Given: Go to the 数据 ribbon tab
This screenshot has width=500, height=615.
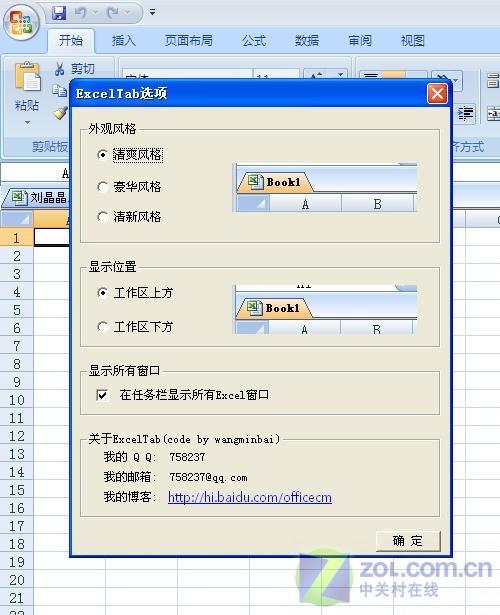Looking at the screenshot, I should [307, 40].
